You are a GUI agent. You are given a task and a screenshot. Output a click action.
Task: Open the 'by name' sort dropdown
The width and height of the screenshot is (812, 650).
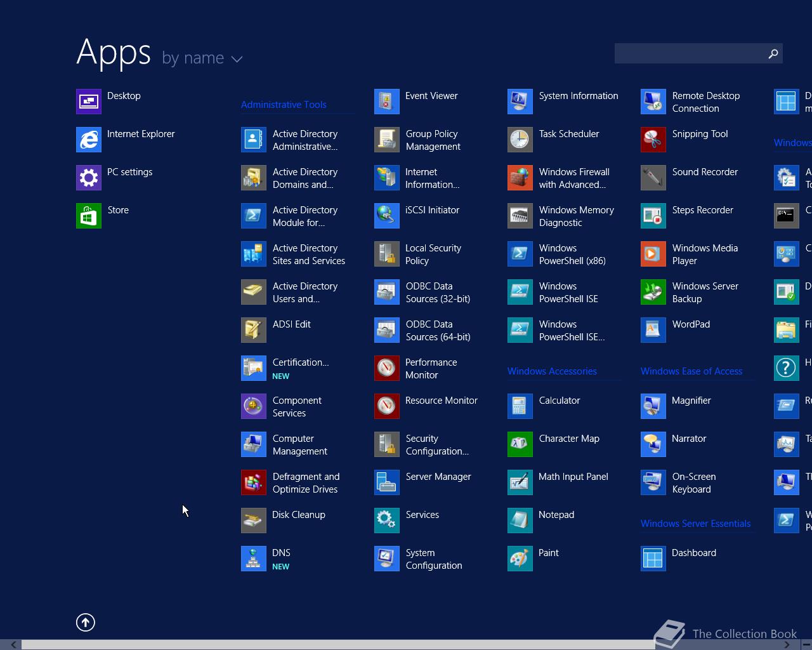(202, 58)
